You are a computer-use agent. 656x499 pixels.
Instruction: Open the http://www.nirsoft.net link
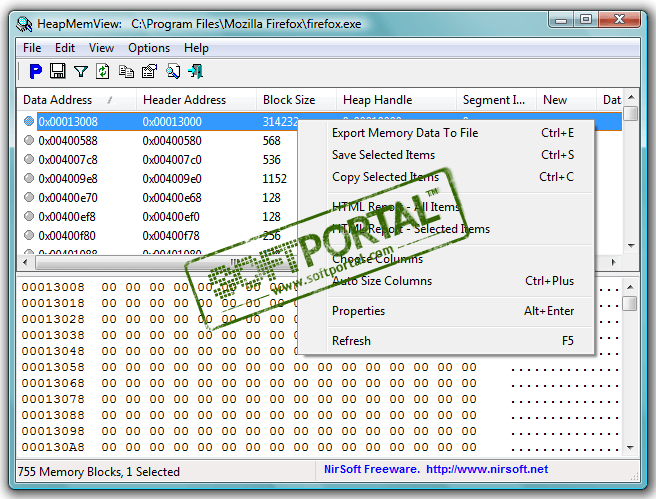pos(487,469)
